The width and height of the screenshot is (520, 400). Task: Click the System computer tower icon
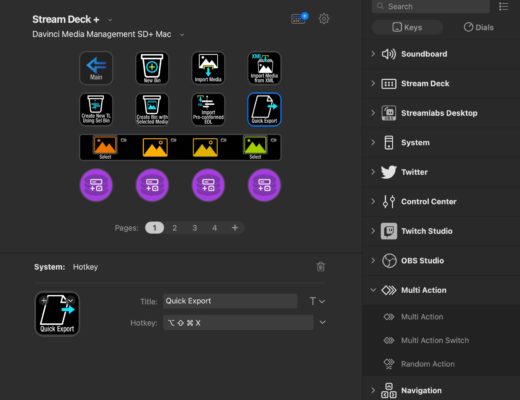389,143
